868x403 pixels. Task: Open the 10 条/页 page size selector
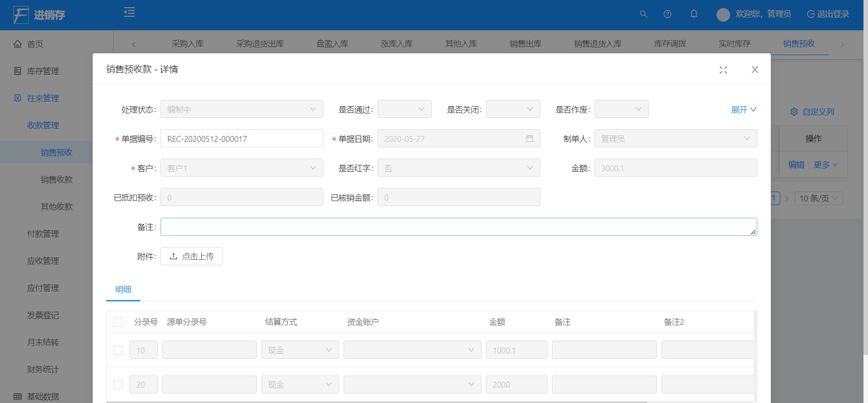pos(818,198)
